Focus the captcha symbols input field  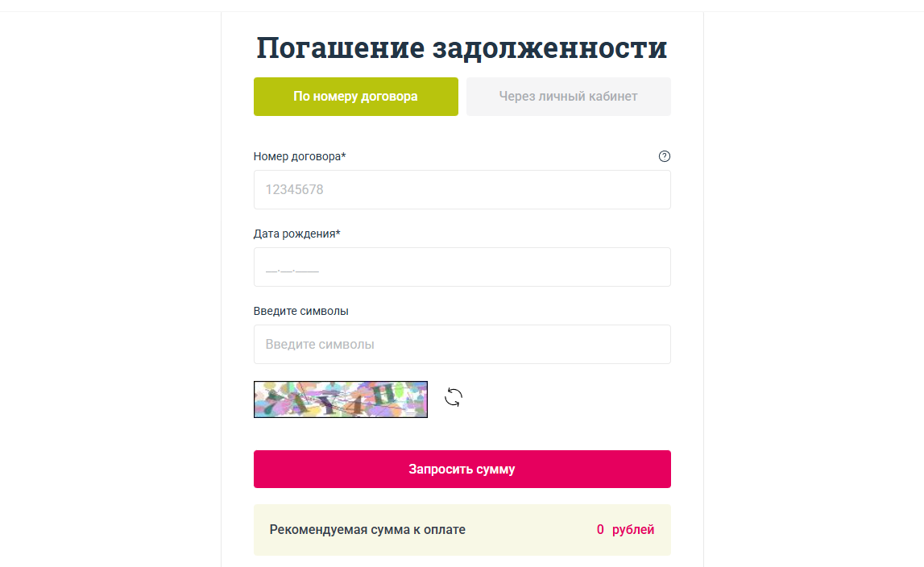point(462,345)
